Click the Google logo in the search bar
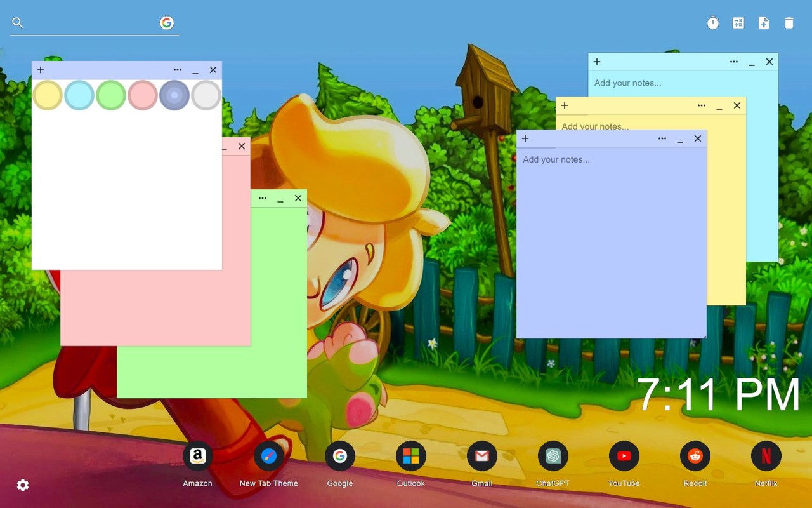Screen dimensions: 812x508 tap(167, 23)
